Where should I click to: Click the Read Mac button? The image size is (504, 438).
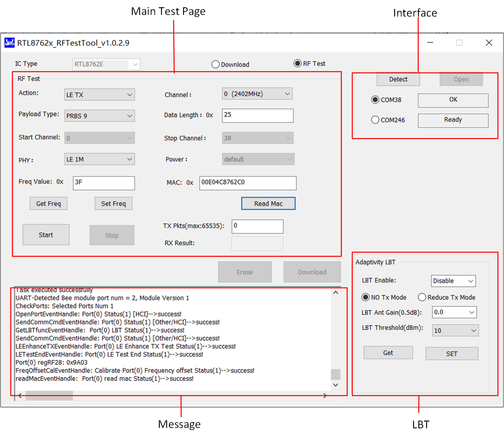pos(268,204)
